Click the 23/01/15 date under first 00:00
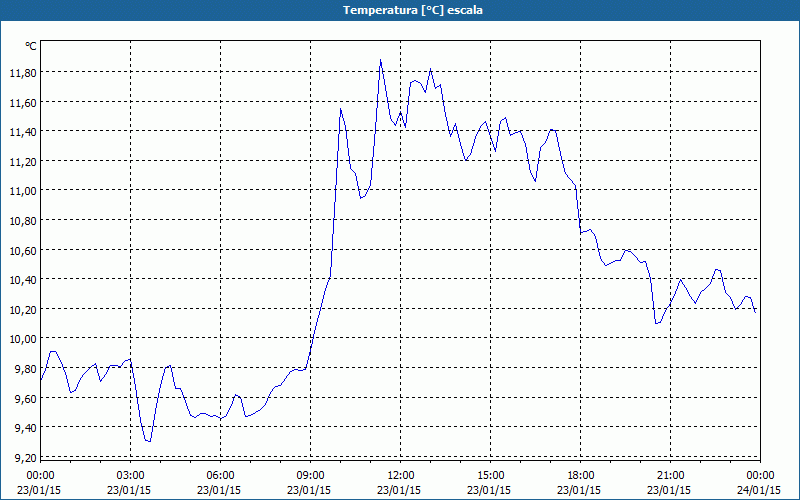The image size is (800, 500). [x=39, y=490]
